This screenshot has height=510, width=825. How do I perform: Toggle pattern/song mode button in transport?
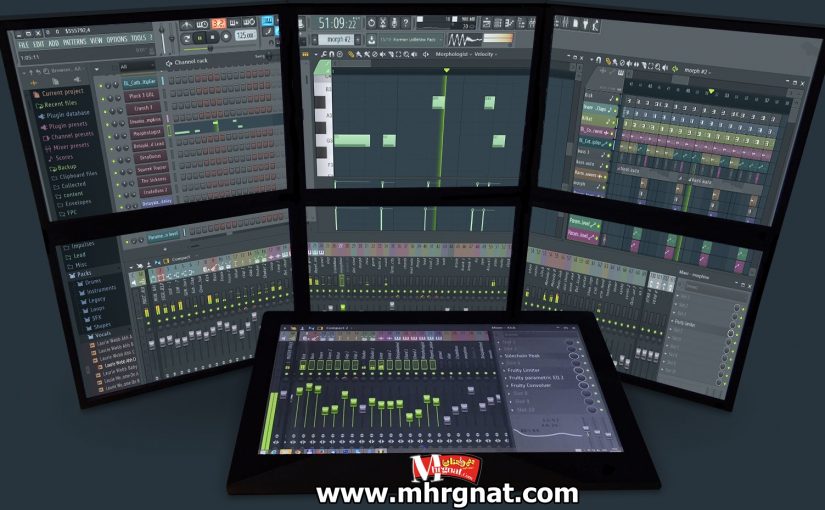(x=186, y=38)
